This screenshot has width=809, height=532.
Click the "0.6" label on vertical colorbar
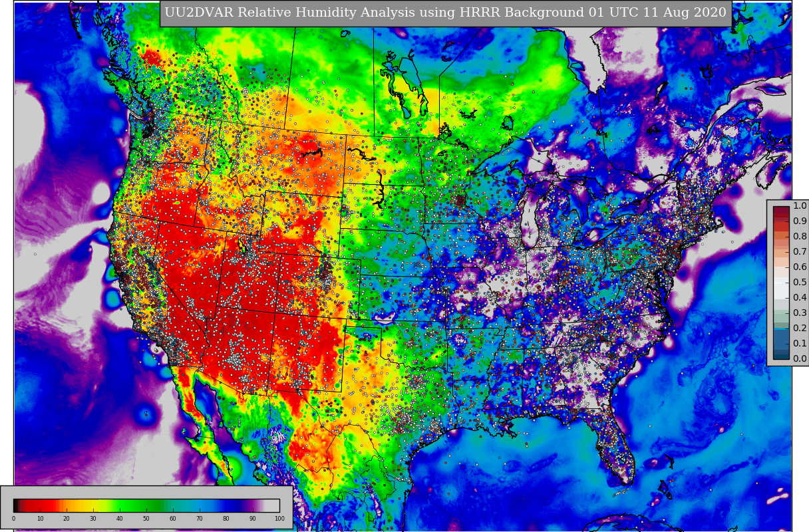coord(800,267)
